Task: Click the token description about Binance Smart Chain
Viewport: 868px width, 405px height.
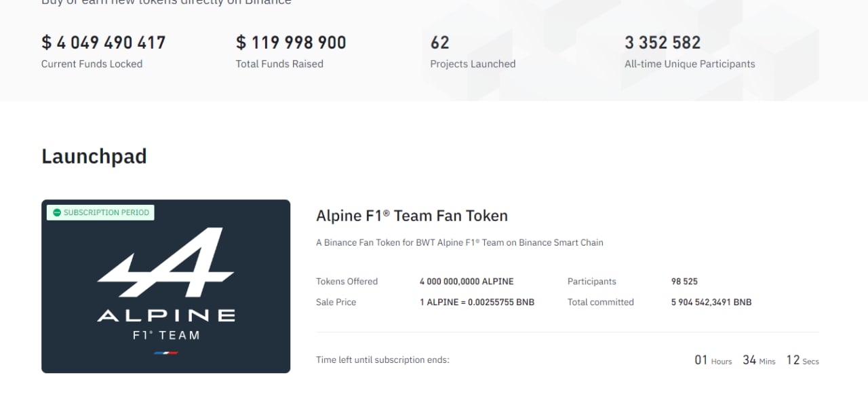Action: coord(460,243)
